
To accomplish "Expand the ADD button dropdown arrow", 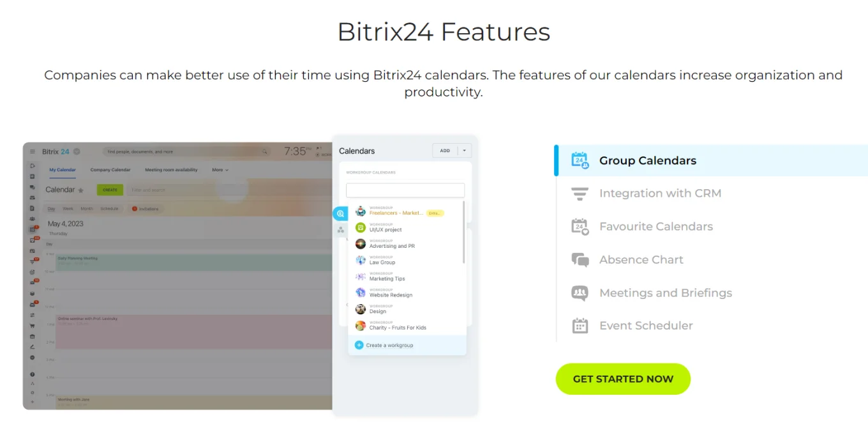I will point(464,150).
